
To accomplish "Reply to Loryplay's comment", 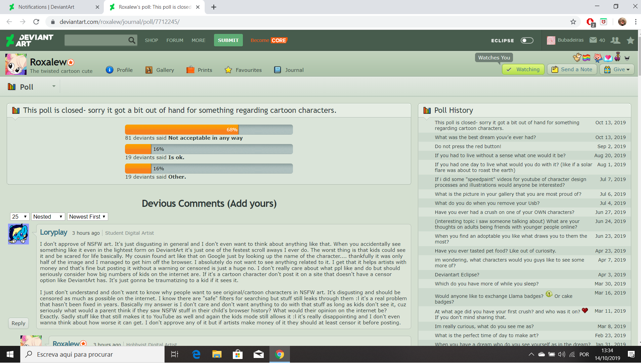I will pos(18,323).
